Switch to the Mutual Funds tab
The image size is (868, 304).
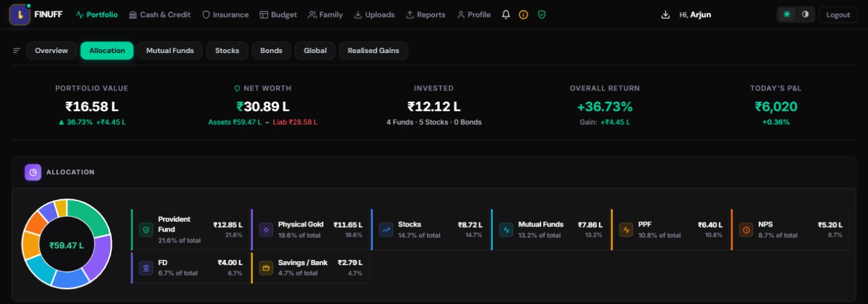(x=170, y=50)
